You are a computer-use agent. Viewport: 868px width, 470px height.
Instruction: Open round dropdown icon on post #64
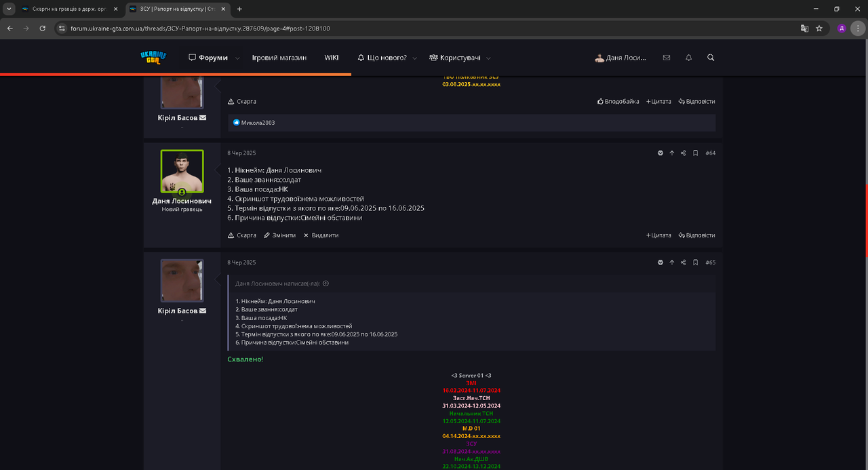pos(660,153)
